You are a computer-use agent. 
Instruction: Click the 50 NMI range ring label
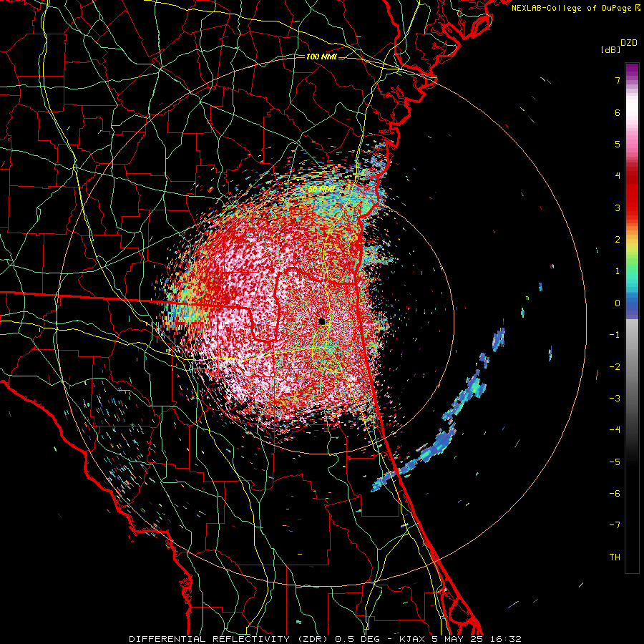click(321, 190)
